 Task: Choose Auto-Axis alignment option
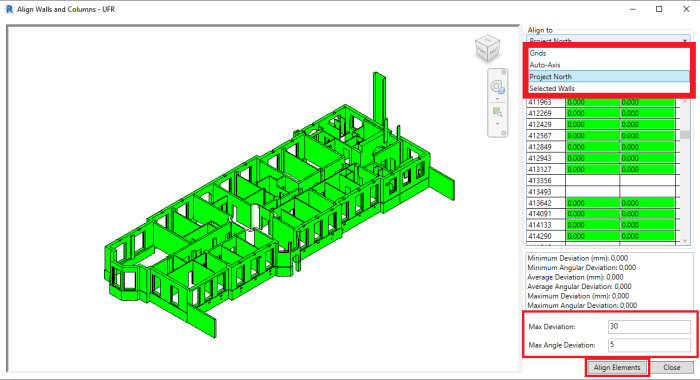pyautogui.click(x=609, y=65)
